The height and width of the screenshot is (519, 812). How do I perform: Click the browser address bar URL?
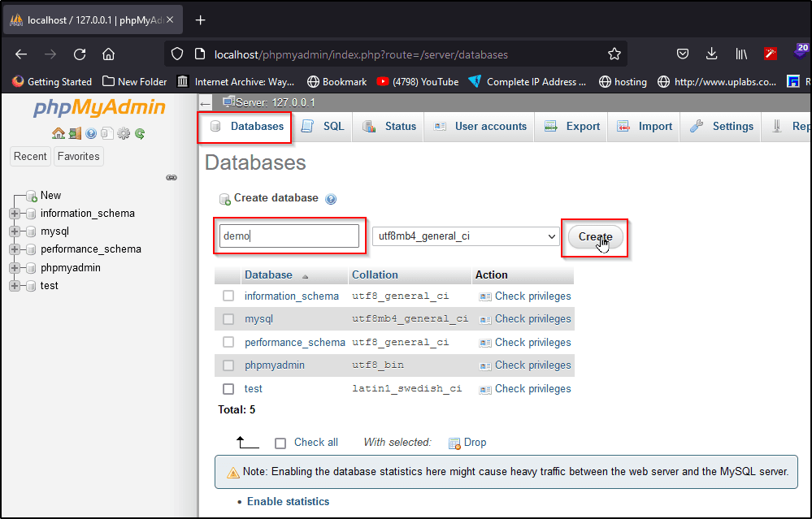coord(361,54)
